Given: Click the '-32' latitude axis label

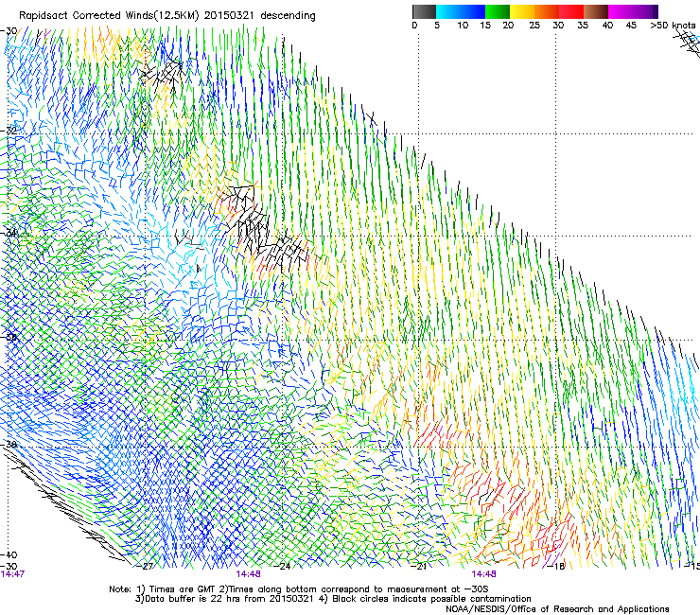Looking at the screenshot, I should 9,131.
